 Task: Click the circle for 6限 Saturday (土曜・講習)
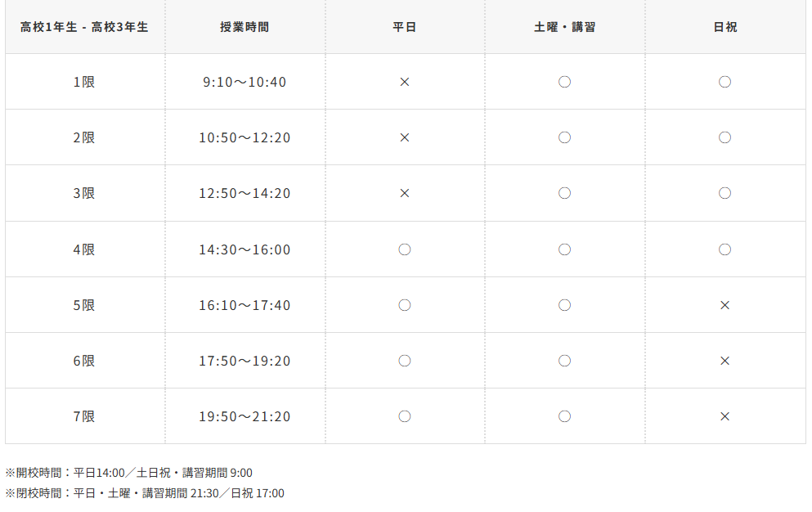[564, 361]
